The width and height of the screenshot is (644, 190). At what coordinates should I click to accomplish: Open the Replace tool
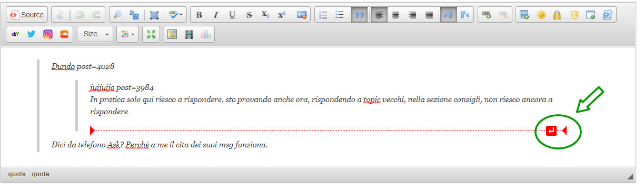click(134, 15)
